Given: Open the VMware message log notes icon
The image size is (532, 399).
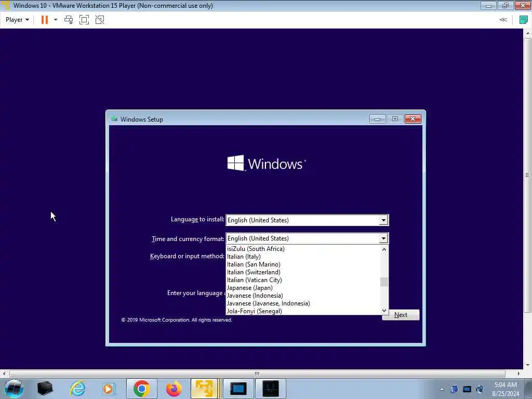Looking at the screenshot, I should pyautogui.click(x=523, y=20).
